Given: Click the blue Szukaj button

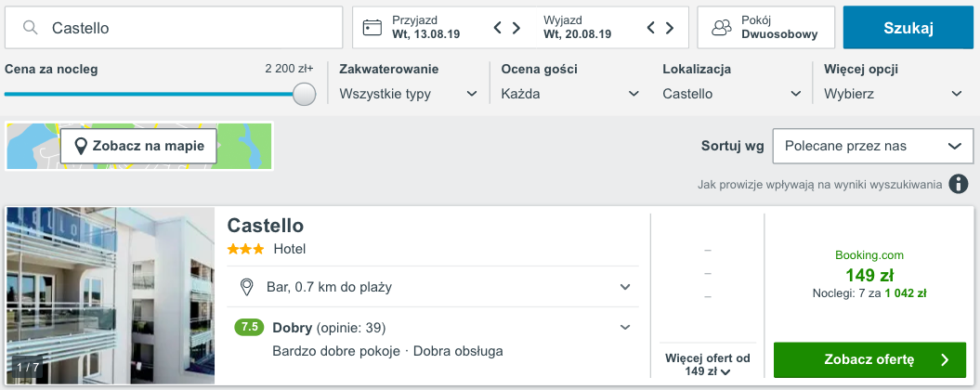Looking at the screenshot, I should click(908, 28).
